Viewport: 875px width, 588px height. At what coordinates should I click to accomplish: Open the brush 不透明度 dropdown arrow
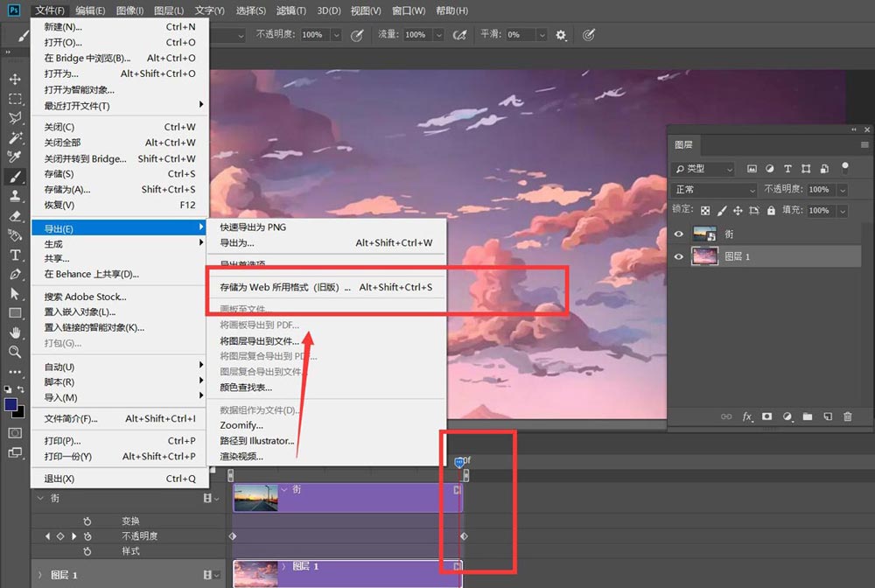(x=336, y=35)
